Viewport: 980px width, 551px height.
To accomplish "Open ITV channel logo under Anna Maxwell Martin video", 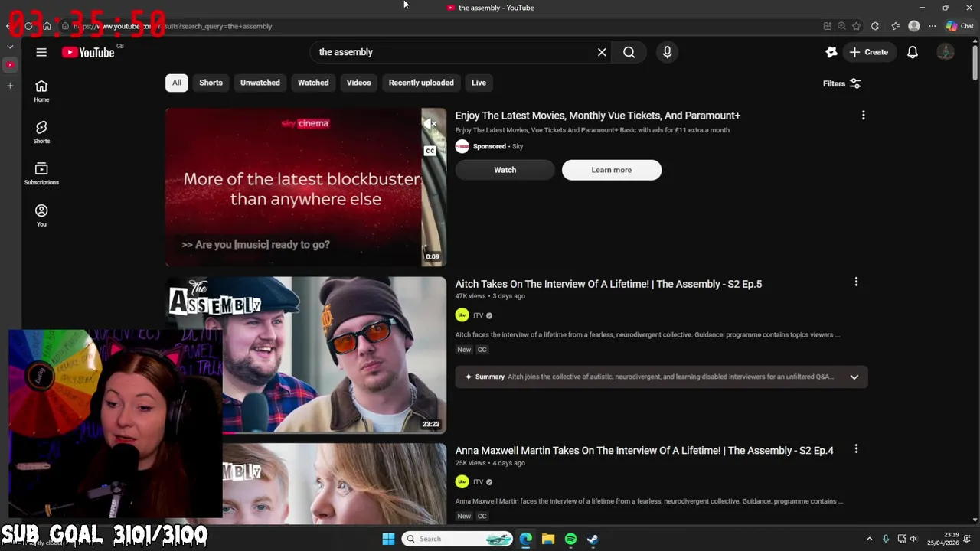I will click(462, 481).
